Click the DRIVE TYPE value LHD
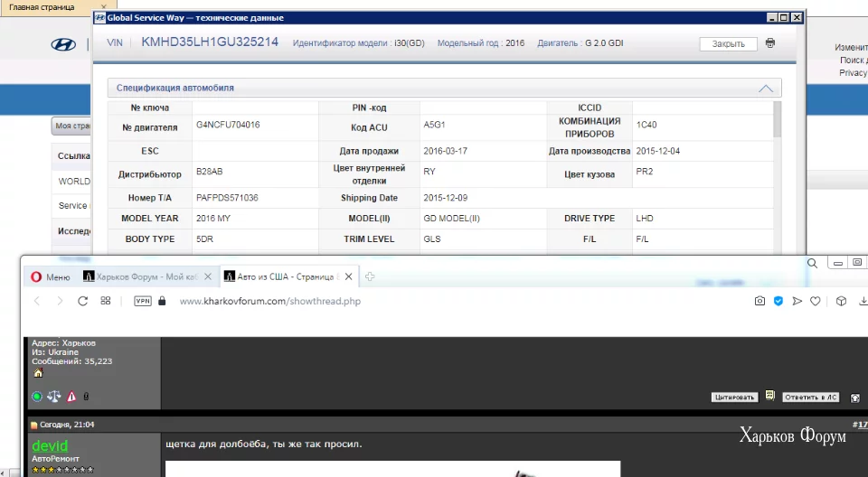 click(x=645, y=219)
